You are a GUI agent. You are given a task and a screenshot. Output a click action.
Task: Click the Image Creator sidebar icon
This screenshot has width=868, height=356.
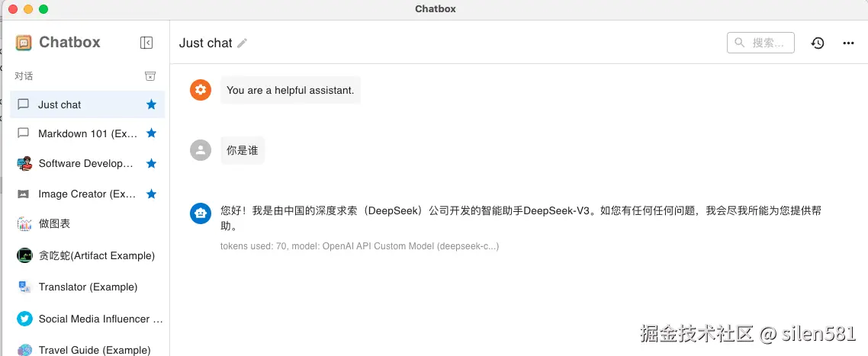[23, 194]
